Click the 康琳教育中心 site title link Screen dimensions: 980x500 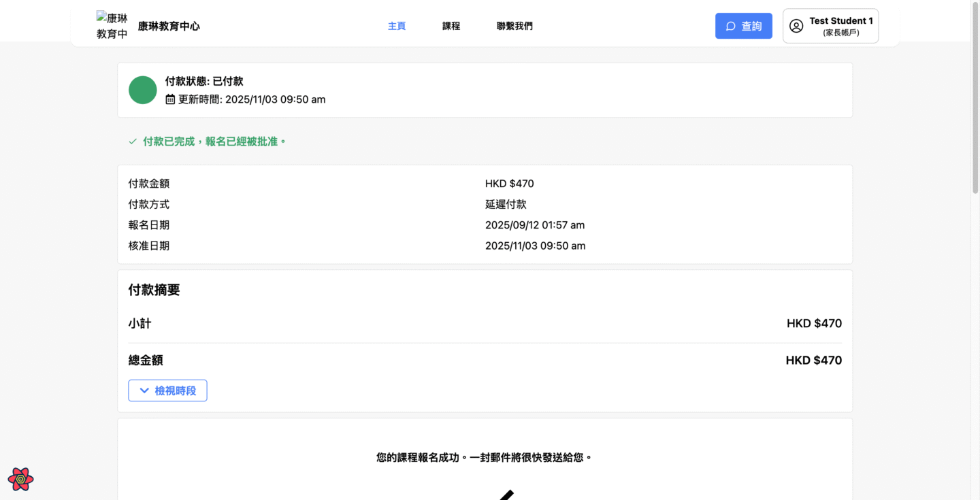[169, 26]
